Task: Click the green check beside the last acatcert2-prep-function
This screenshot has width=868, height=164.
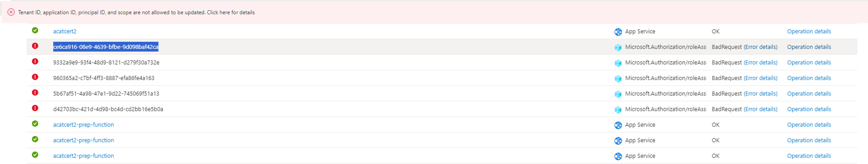Action: pos(36,155)
